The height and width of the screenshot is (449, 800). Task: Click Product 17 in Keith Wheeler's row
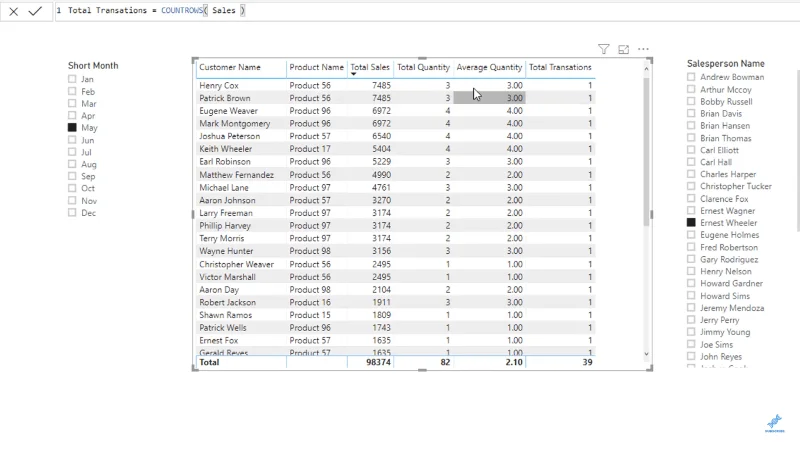pyautogui.click(x=310, y=149)
